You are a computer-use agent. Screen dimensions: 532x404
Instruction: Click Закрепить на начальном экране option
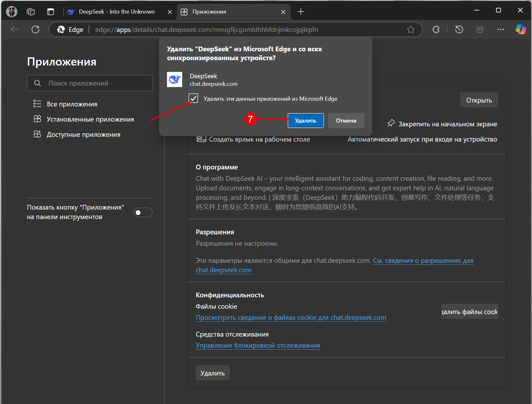[442, 124]
